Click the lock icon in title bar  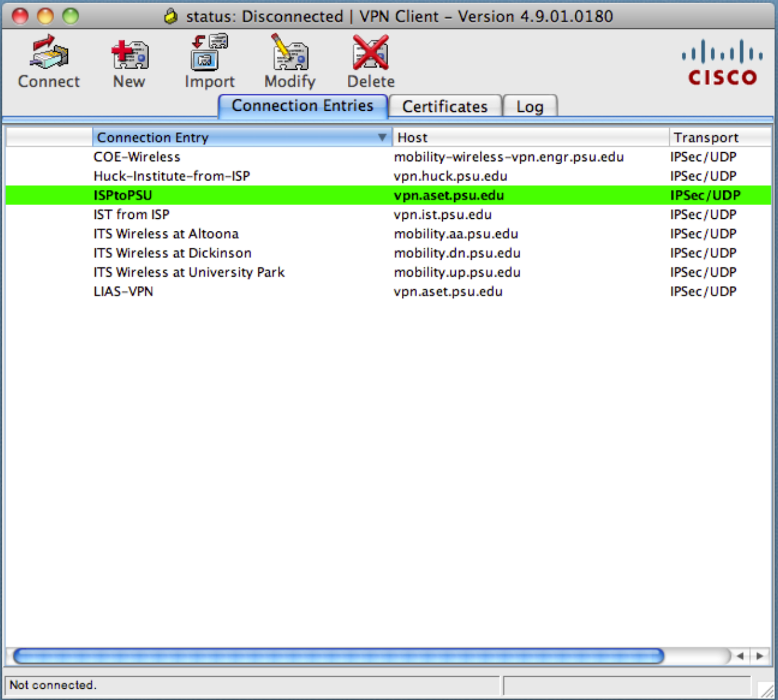[x=171, y=16]
